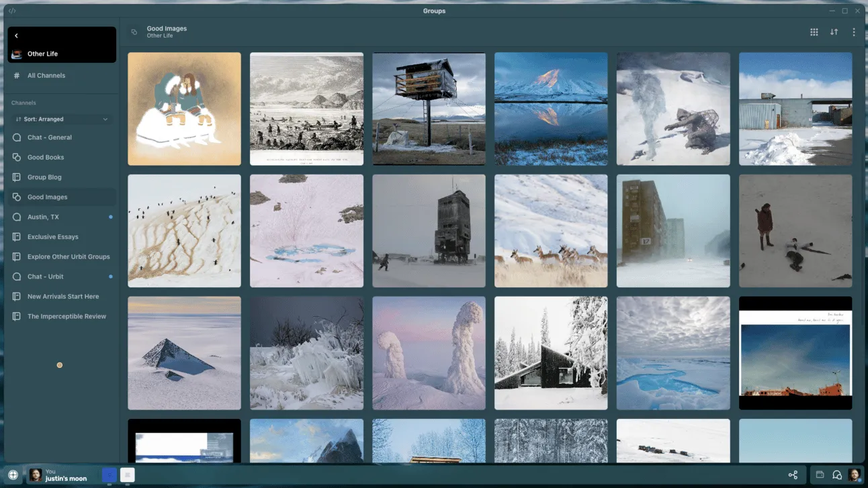Click the Other Life group name
Image resolution: width=868 pixels, height=488 pixels.
click(42, 54)
